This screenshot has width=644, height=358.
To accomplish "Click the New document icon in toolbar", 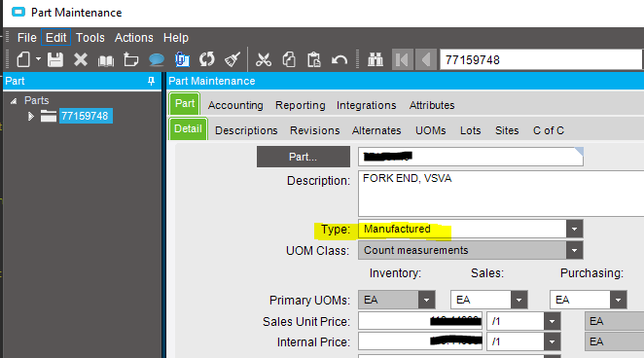I will click(23, 60).
